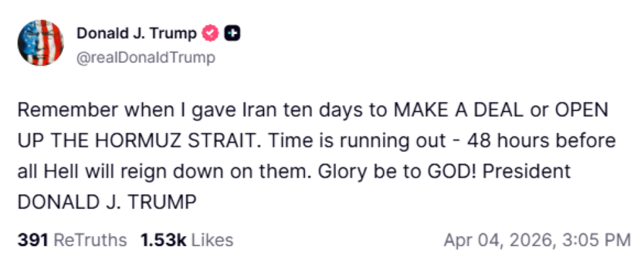
Task: Click the @realDonaldTrump handle
Action: coord(146,58)
